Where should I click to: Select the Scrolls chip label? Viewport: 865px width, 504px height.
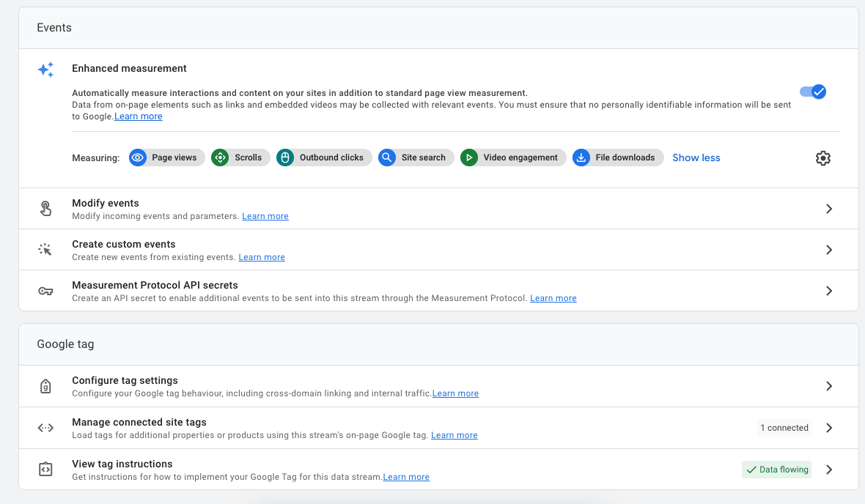tap(249, 157)
